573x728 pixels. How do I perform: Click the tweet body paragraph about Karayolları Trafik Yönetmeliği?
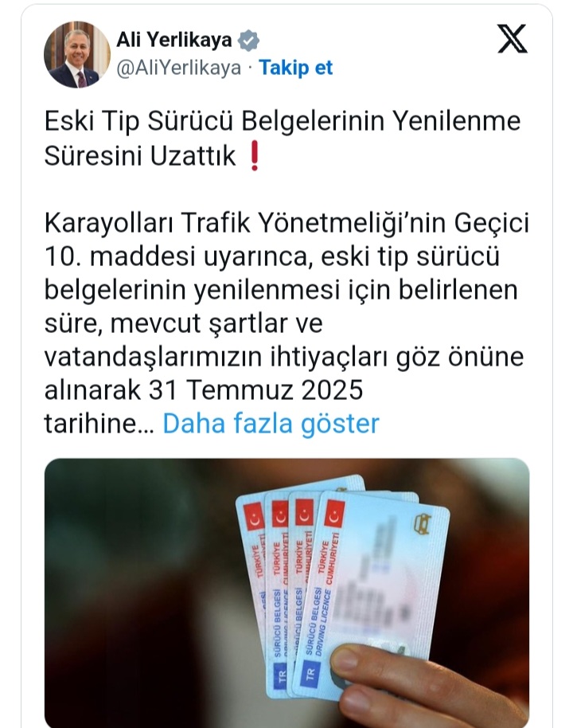click(286, 323)
